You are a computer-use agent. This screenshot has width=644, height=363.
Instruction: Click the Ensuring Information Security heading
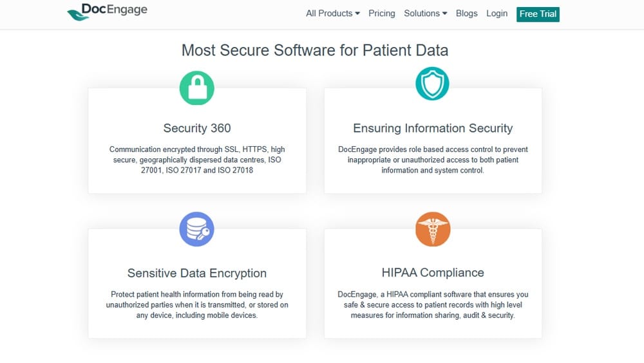[433, 128]
